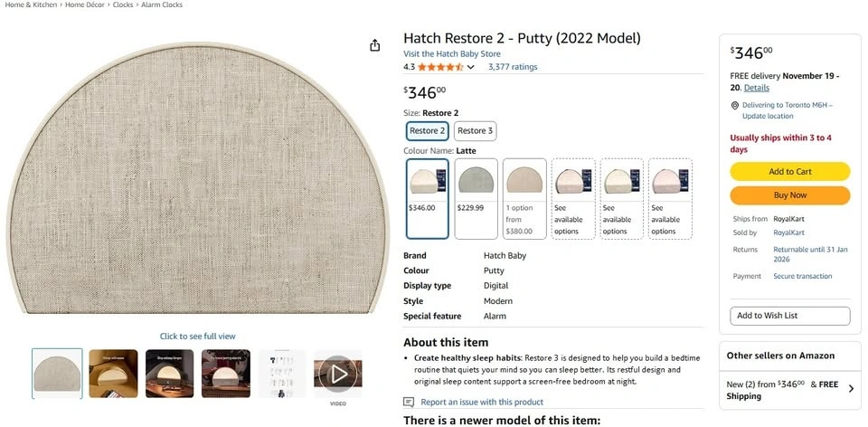Screen dimensions: 868x427
Task: Select the second product image thumbnail
Action: (113, 374)
